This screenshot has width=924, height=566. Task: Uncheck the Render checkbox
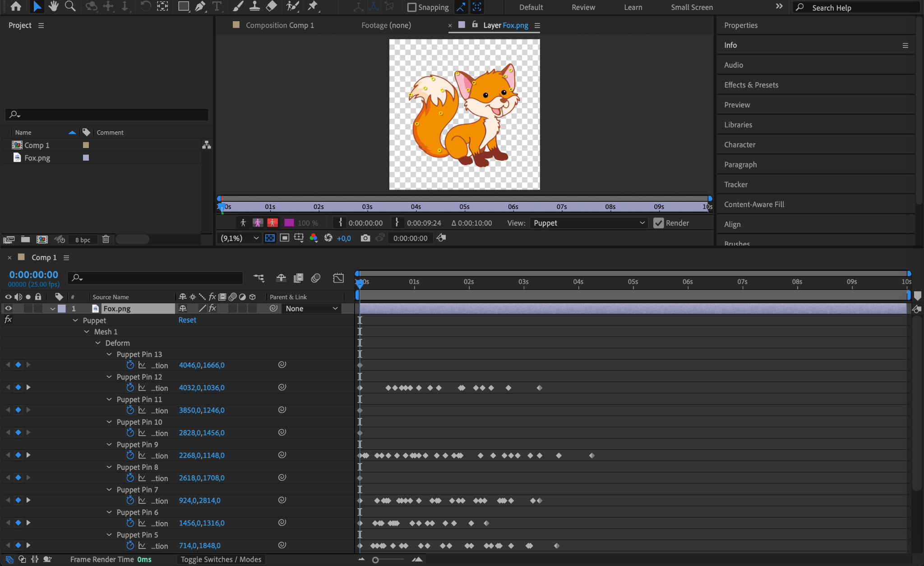pyautogui.click(x=658, y=223)
